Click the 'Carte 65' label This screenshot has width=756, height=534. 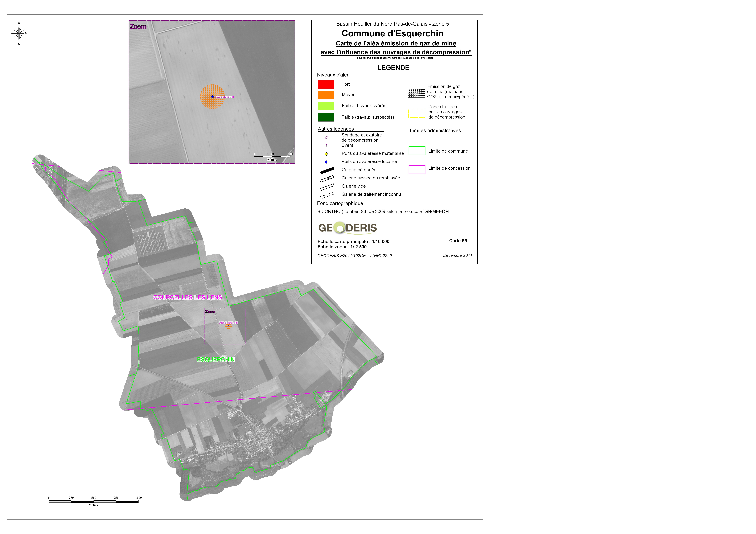458,241
